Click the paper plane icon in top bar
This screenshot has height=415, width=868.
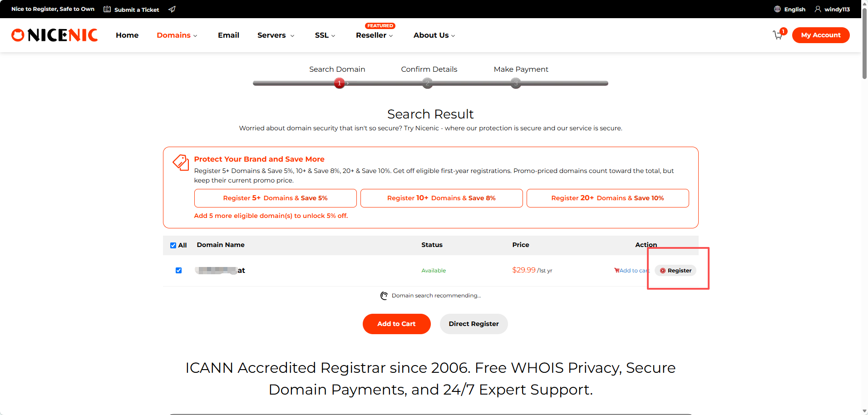coord(172,9)
